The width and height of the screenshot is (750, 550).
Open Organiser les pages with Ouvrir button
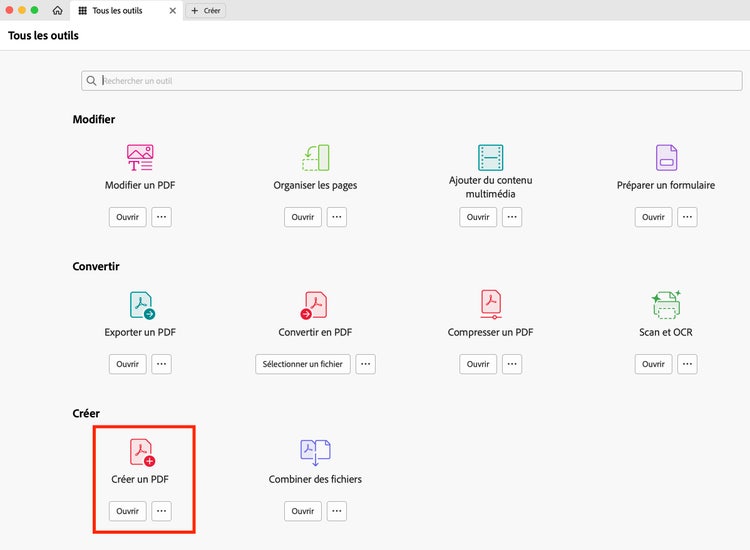point(303,217)
